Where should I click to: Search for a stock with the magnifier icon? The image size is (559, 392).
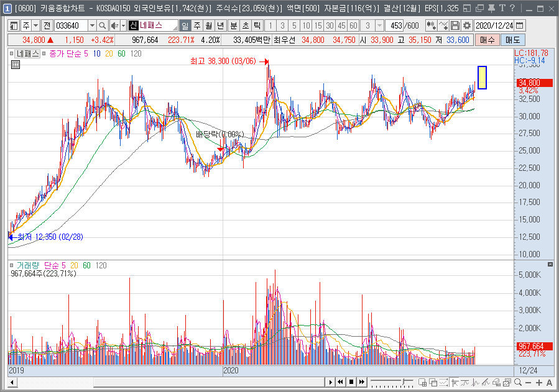[x=103, y=25]
